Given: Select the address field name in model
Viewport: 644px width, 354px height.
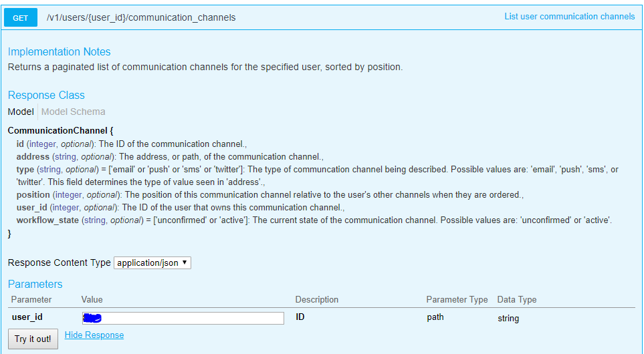Looking at the screenshot, I should click(x=33, y=157).
